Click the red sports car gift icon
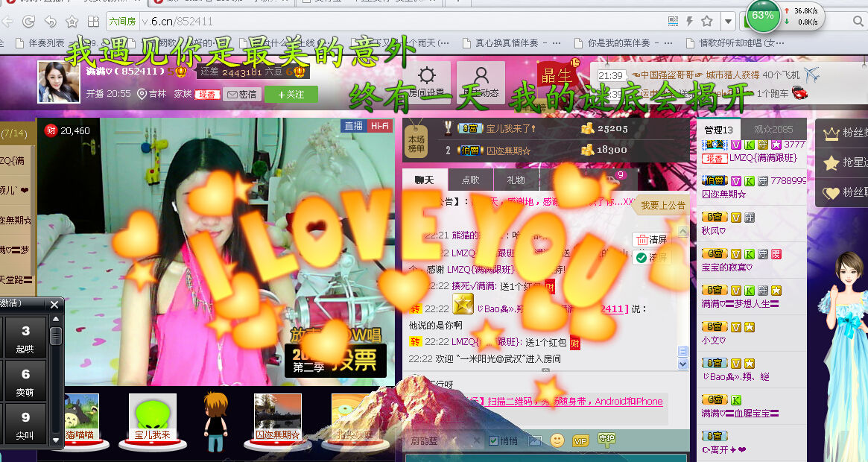 coord(799,93)
